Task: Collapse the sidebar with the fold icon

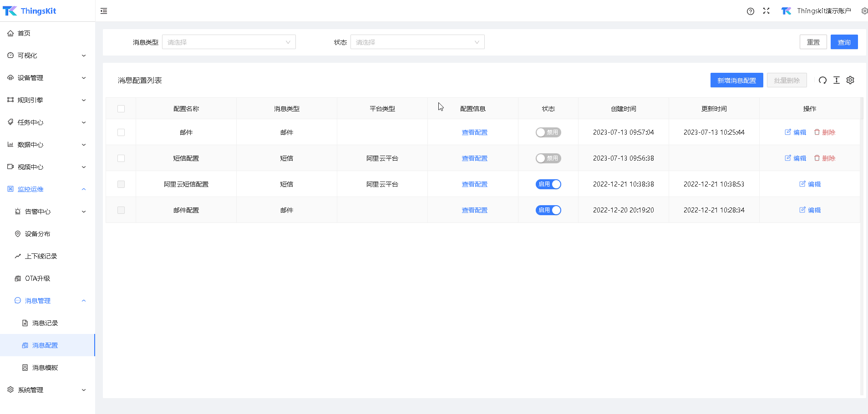Action: click(104, 10)
